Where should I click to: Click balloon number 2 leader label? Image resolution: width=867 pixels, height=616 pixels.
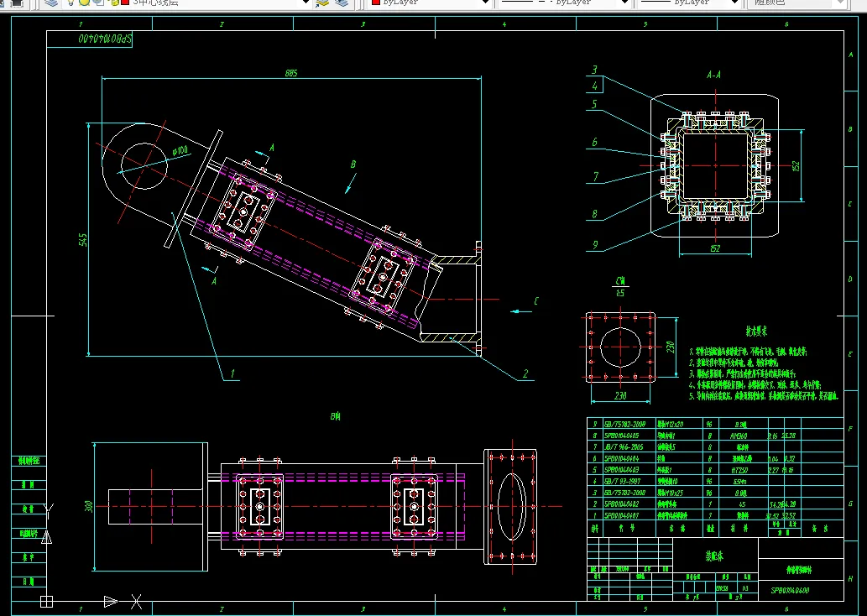click(x=525, y=373)
